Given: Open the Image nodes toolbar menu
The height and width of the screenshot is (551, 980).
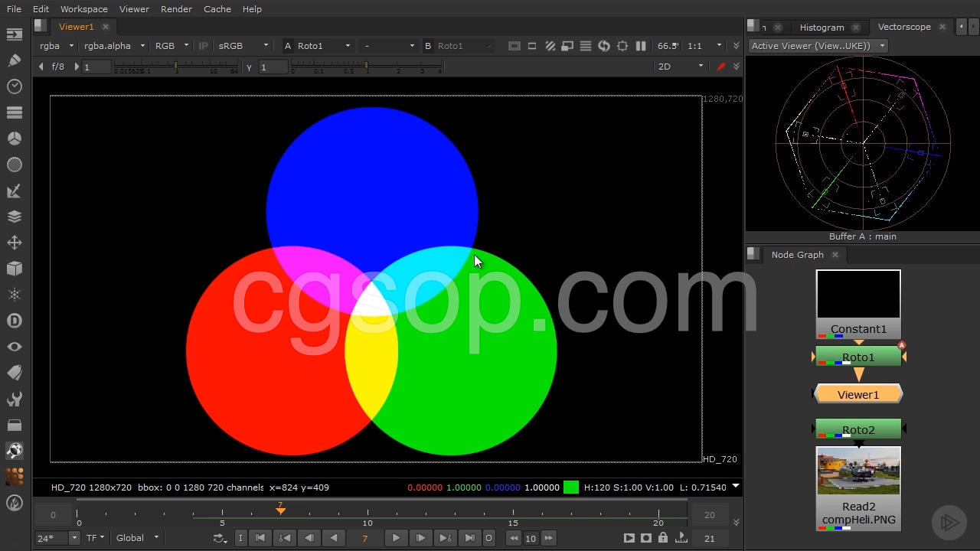Looking at the screenshot, I should tap(15, 34).
